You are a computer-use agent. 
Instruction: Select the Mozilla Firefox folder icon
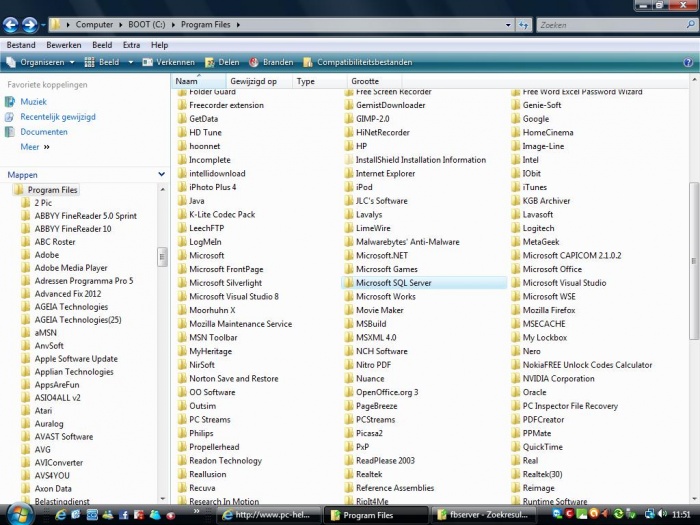coord(515,311)
